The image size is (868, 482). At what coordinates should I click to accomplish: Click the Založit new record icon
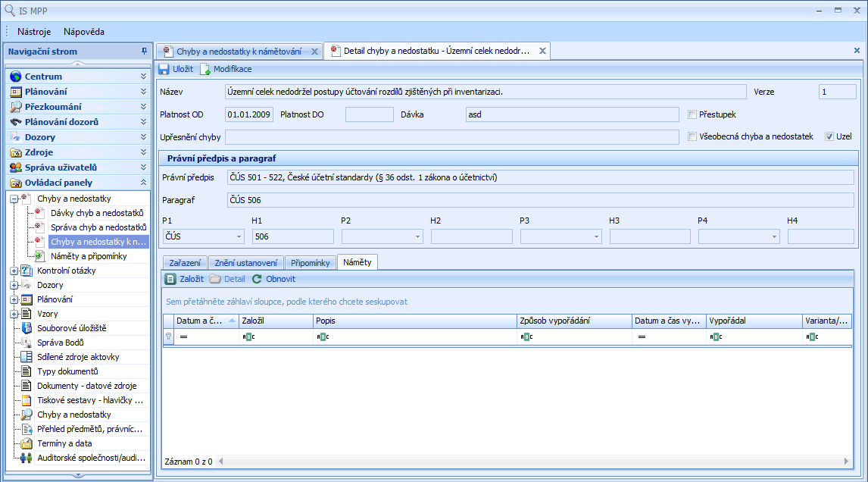tap(171, 279)
